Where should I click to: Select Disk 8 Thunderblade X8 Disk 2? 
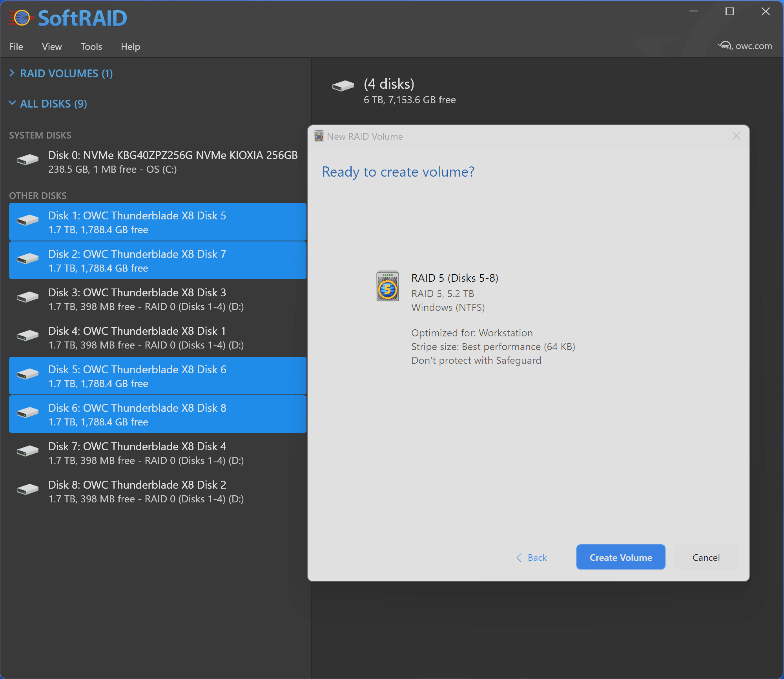coord(157,491)
